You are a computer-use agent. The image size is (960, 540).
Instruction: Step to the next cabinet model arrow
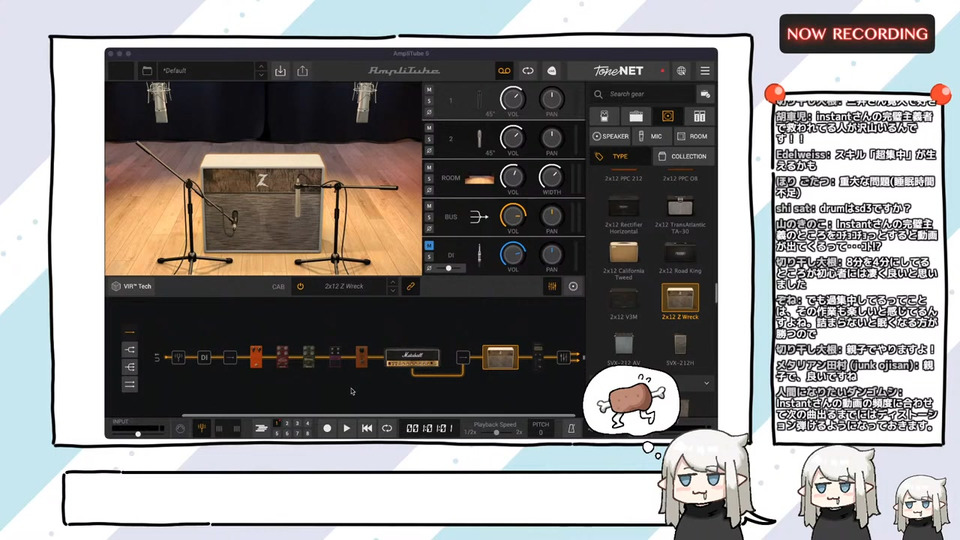392,291
